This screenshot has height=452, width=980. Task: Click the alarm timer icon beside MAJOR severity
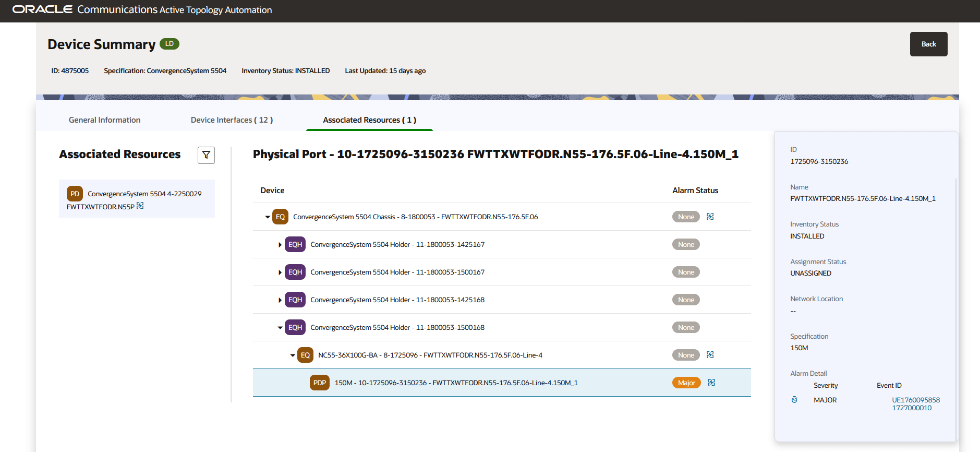(x=794, y=400)
